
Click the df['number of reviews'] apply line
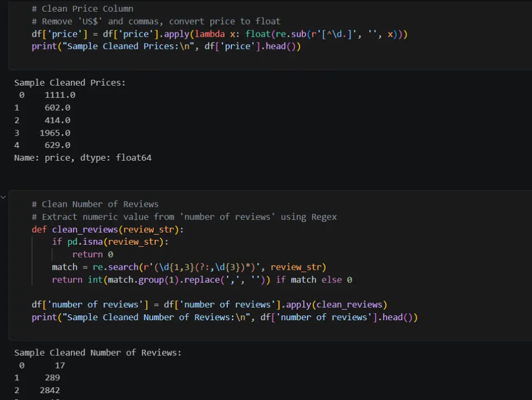tap(209, 305)
